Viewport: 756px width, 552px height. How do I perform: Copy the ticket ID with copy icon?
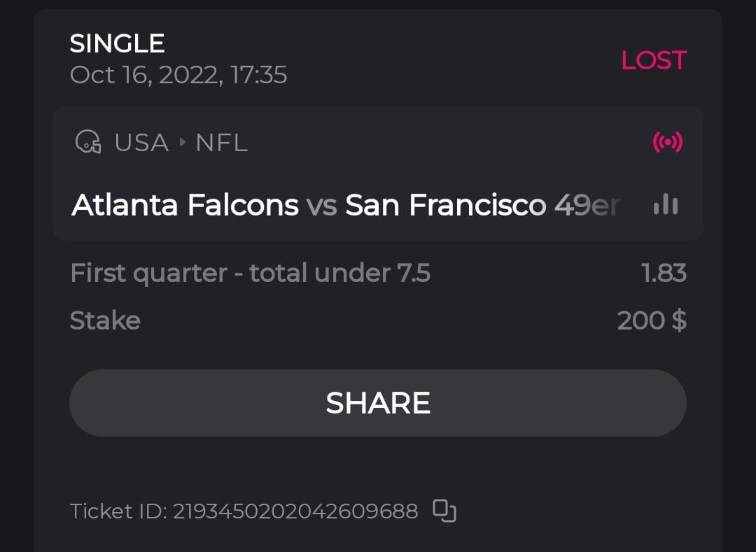click(x=444, y=511)
